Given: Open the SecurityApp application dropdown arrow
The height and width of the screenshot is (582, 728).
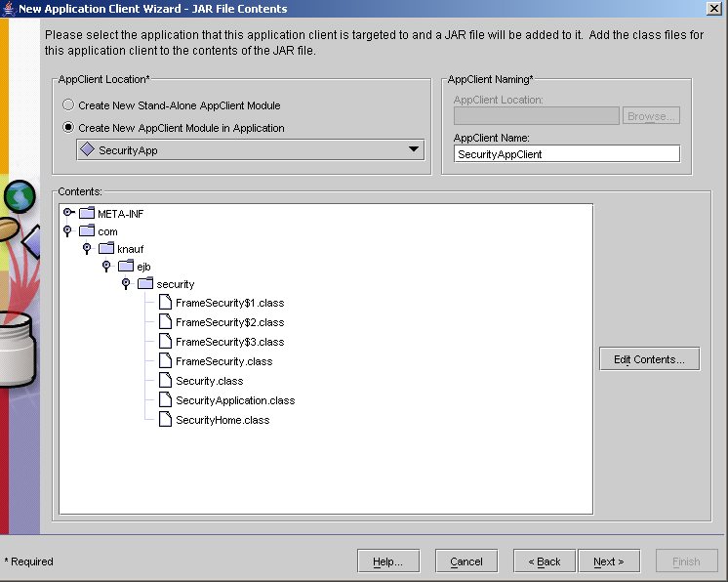Looking at the screenshot, I should coord(413,149).
